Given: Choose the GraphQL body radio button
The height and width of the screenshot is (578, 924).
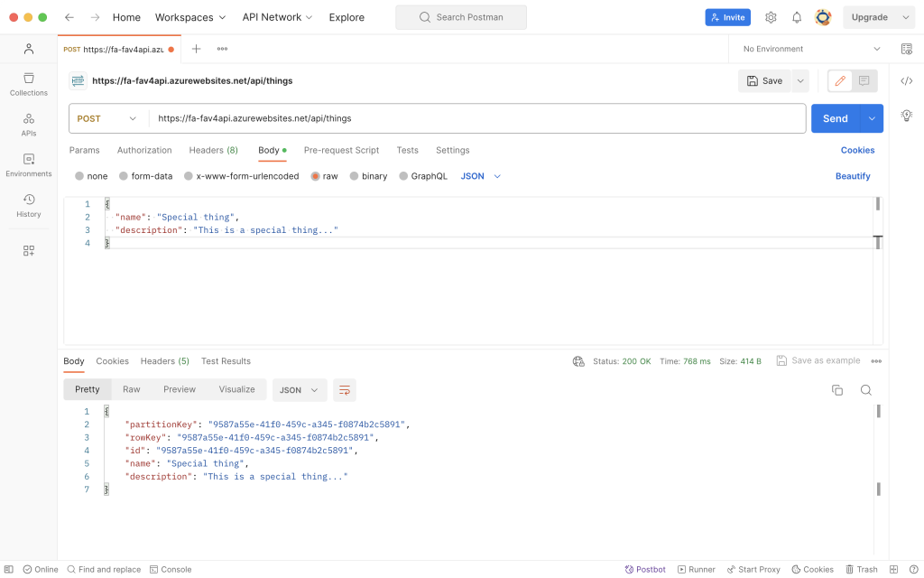Looking at the screenshot, I should [404, 176].
